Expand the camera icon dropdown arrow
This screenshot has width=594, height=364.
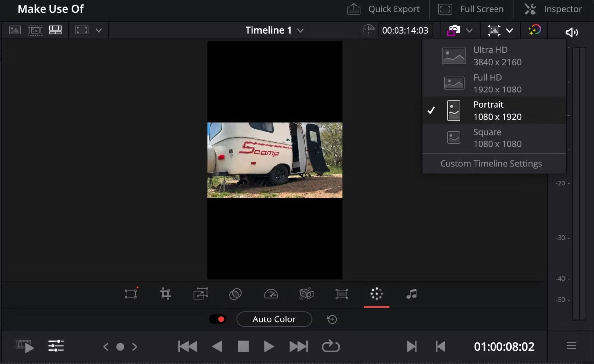coord(469,30)
